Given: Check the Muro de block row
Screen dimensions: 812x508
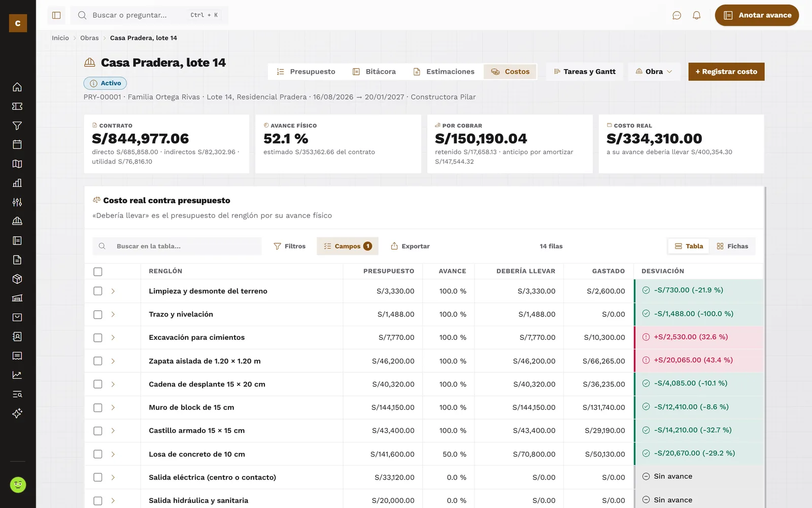Looking at the screenshot, I should (x=98, y=407).
